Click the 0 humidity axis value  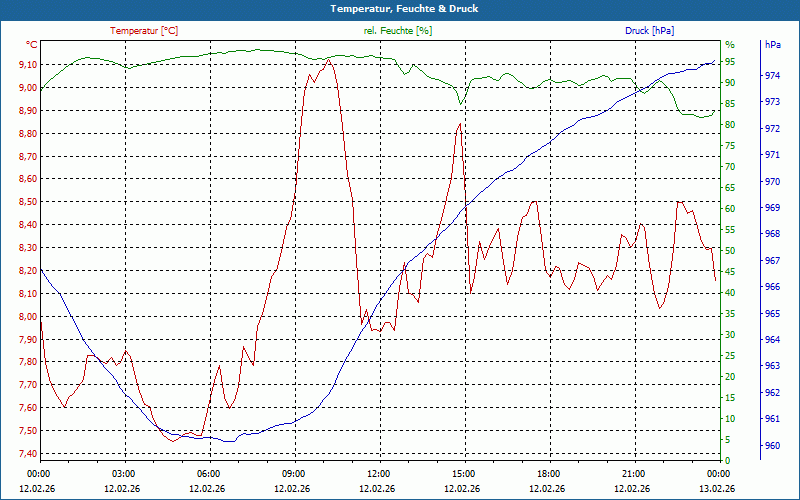click(x=728, y=460)
